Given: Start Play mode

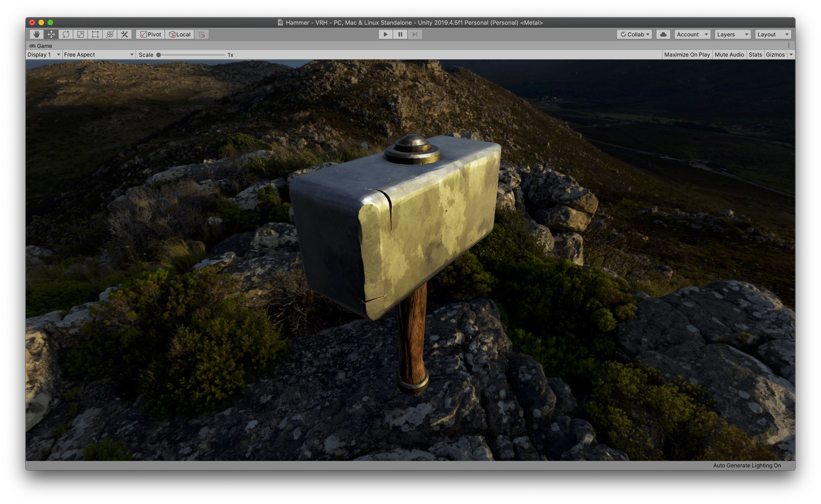Looking at the screenshot, I should pos(385,35).
